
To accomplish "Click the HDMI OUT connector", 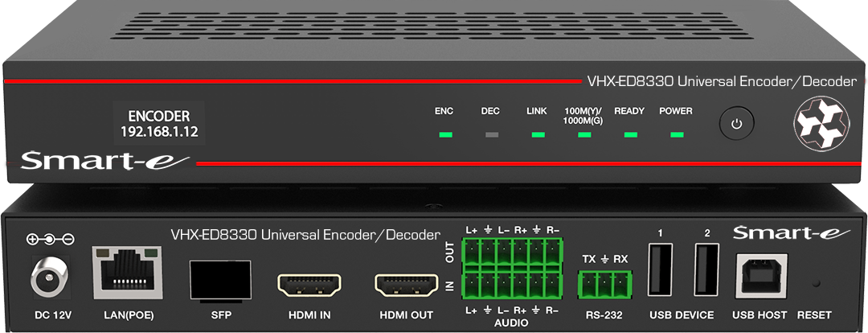I will click(x=407, y=286).
